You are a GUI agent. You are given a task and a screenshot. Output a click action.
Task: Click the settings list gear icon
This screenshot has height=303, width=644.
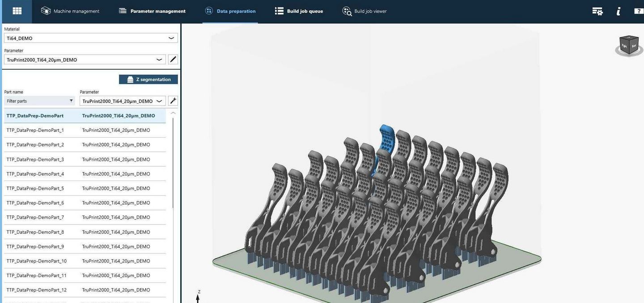point(597,11)
